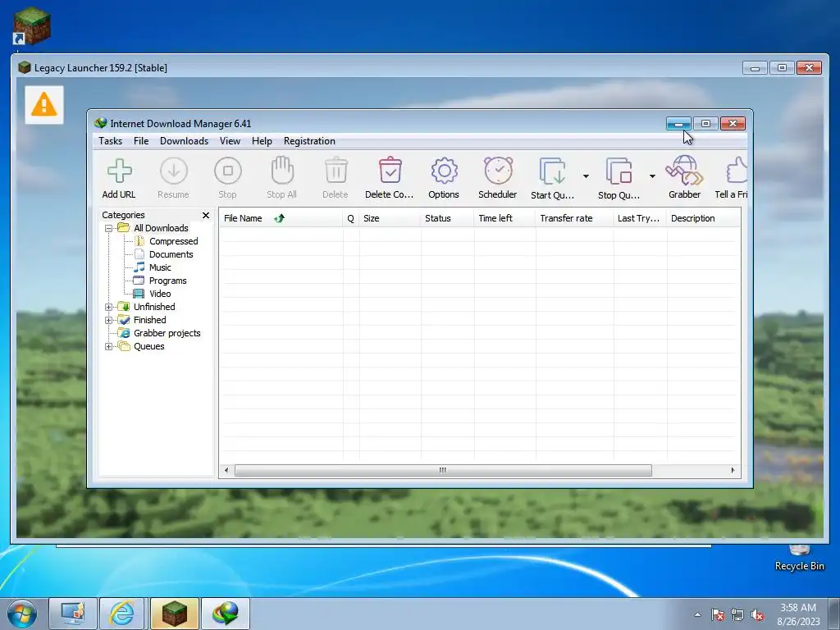The image size is (840, 630).
Task: Open the File menu
Action: (141, 141)
